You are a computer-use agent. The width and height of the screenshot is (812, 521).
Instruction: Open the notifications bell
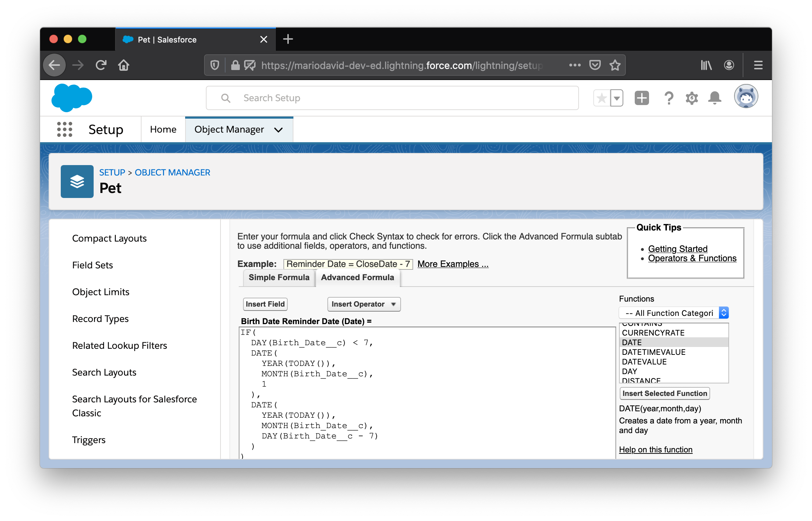tap(714, 98)
